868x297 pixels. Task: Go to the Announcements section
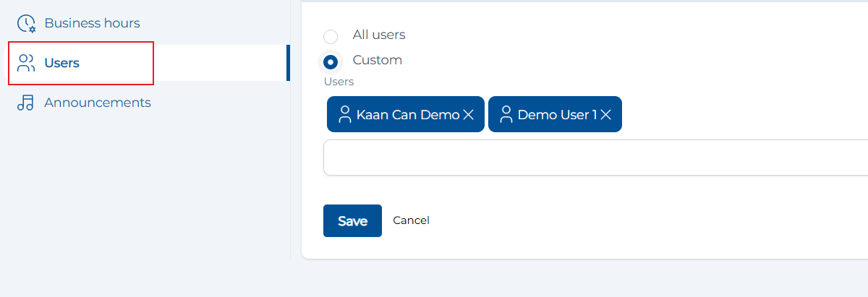[97, 103]
